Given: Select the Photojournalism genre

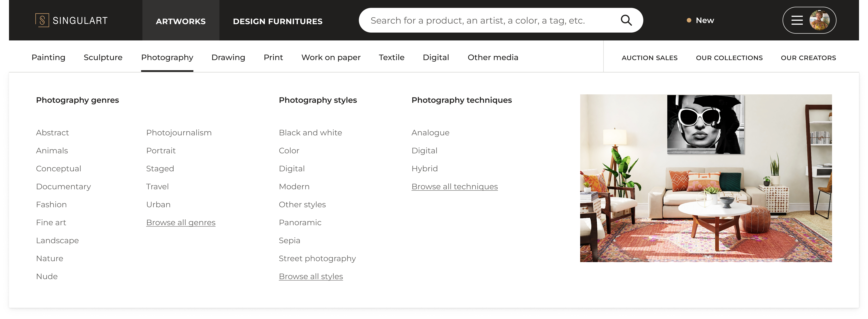Looking at the screenshot, I should (x=179, y=133).
